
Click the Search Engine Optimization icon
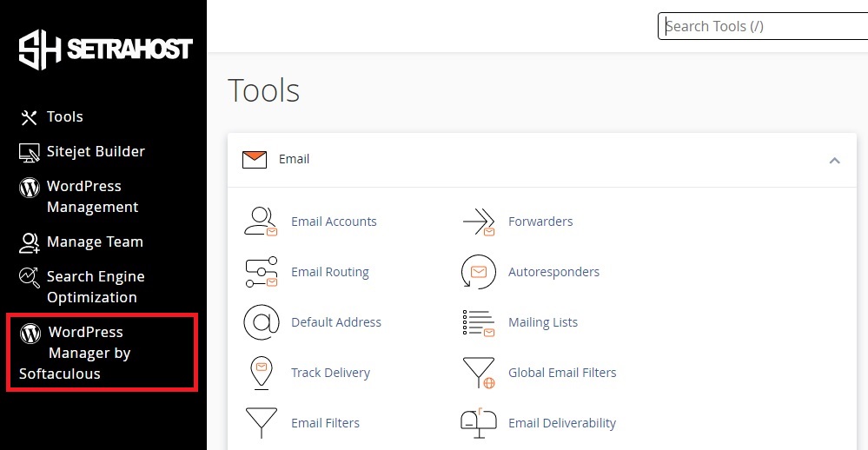point(29,277)
